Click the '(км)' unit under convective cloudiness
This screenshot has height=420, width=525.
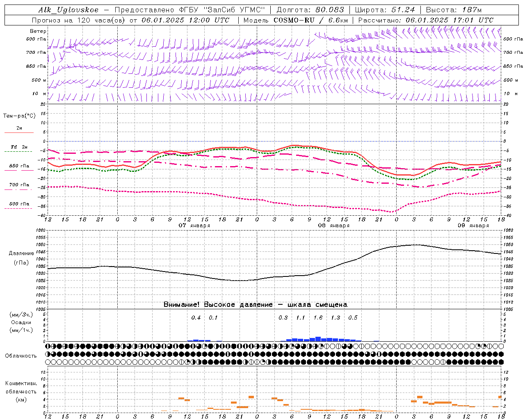tap(21, 399)
